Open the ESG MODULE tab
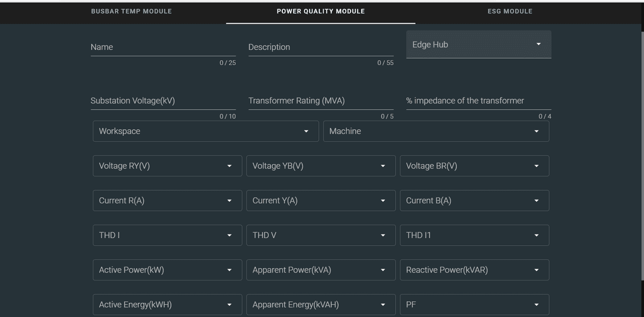Image resolution: width=644 pixels, height=317 pixels. [x=510, y=11]
